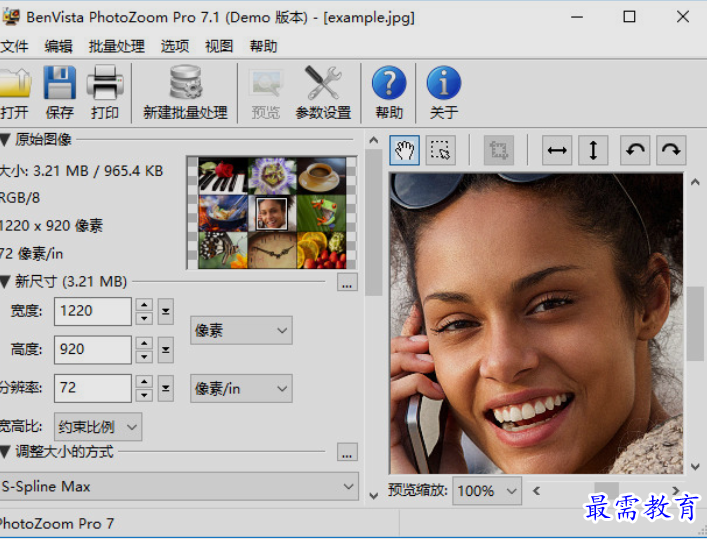Image resolution: width=707 pixels, height=539 pixels.
Task: Open 选项 menu
Action: point(175,46)
